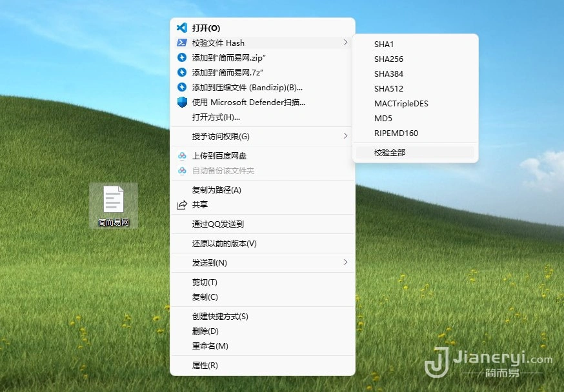564x392 pixels.
Task: Click 校验全部 in the hash submenu
Action: pyautogui.click(x=416, y=152)
